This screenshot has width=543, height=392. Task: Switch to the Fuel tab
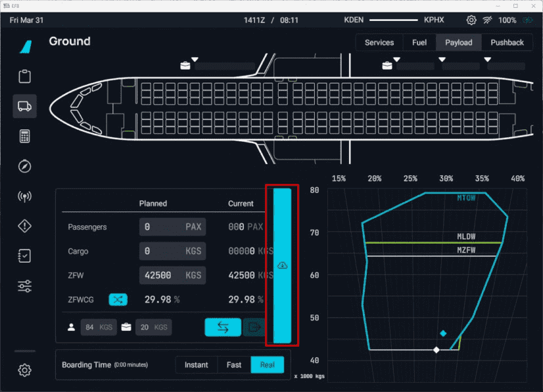[419, 43]
